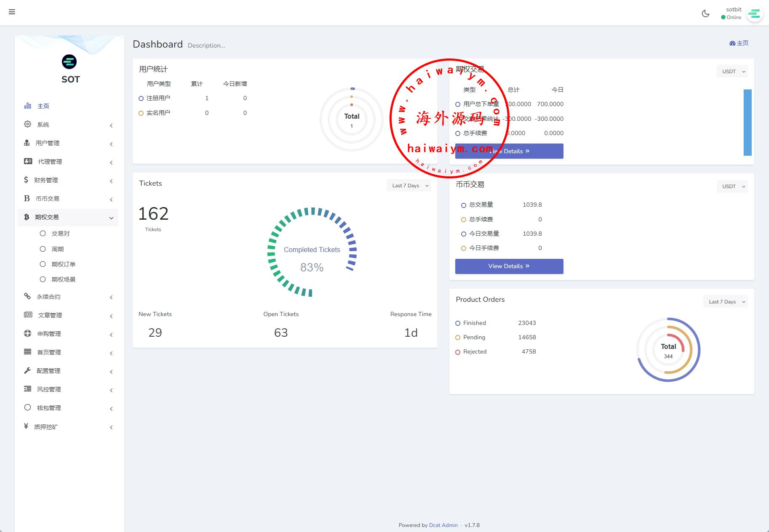Collapse the 期权交易 menu chevron
Screen dimensions: 769x532
tap(111, 218)
